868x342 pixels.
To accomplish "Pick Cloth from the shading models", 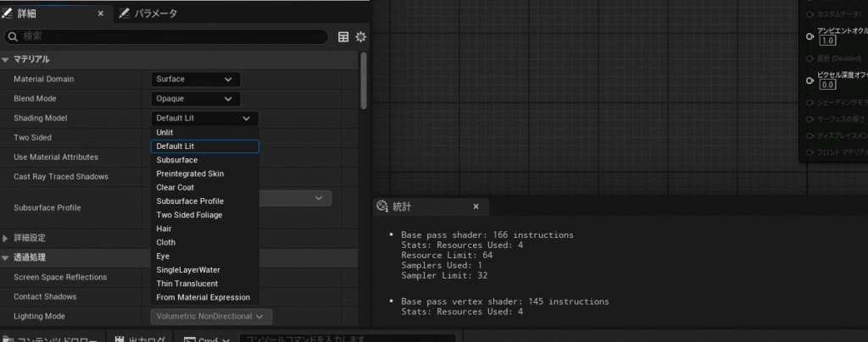I will pyautogui.click(x=205, y=243).
